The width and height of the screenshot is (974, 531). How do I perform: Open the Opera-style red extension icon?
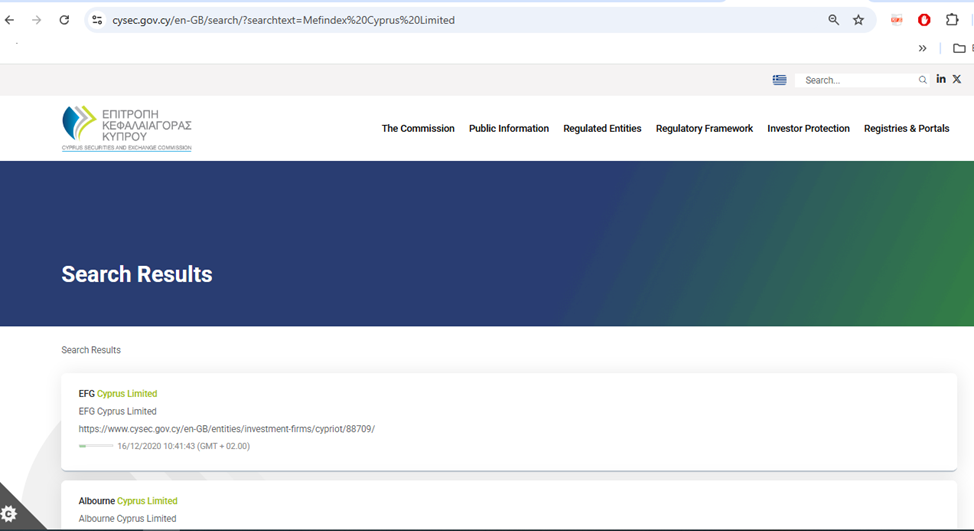(x=924, y=20)
